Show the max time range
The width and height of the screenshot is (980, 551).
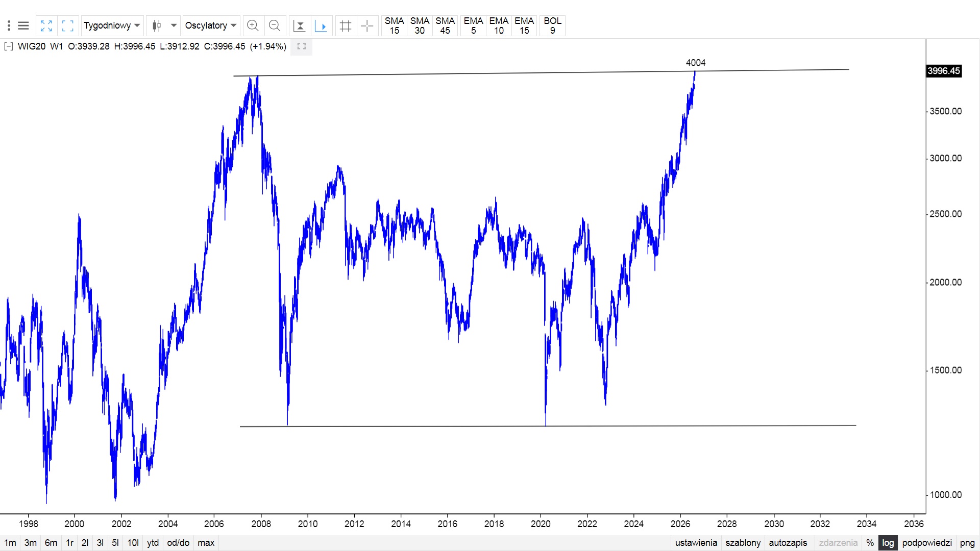click(206, 543)
